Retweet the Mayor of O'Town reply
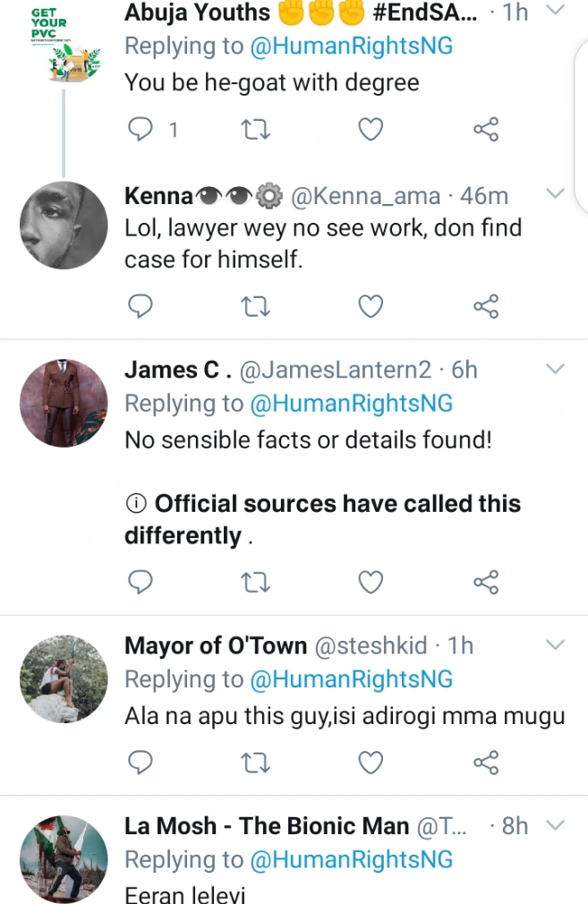Viewport: 588px width, 904px height. (255, 763)
